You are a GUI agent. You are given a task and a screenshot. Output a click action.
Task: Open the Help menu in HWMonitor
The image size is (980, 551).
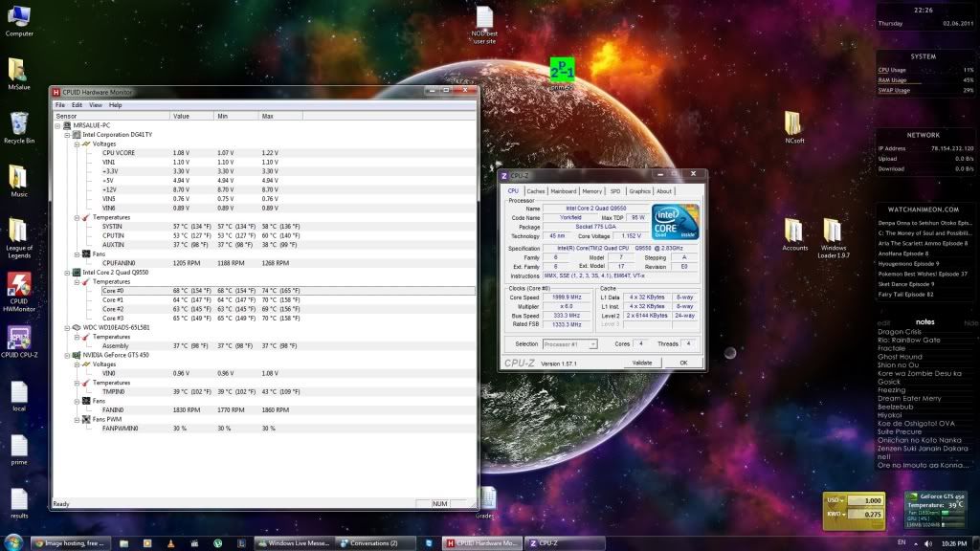[115, 105]
